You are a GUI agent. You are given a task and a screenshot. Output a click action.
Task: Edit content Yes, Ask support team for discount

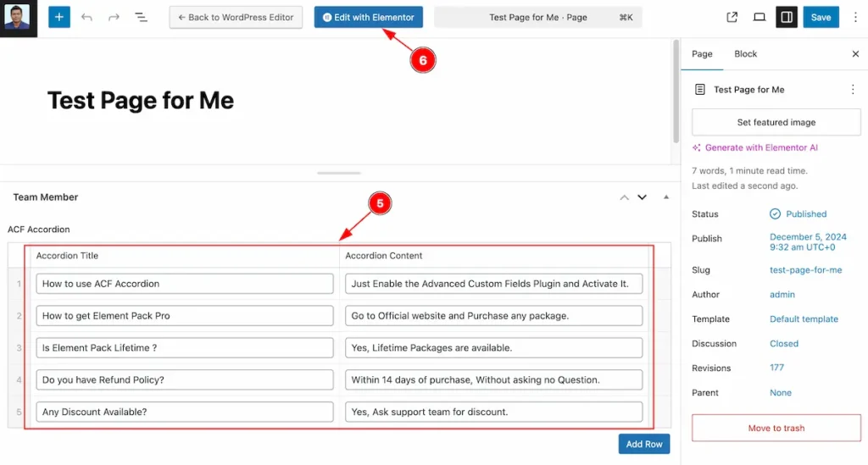tap(494, 412)
